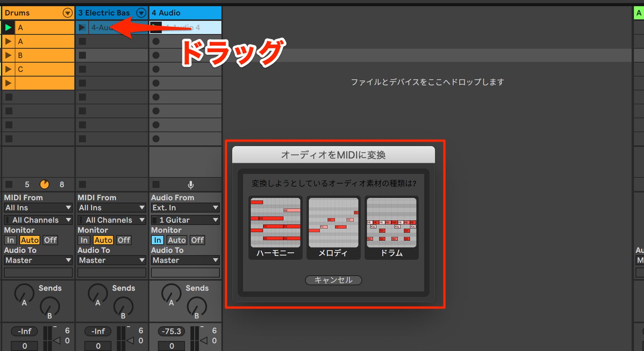The width and height of the screenshot is (644, 351).
Task: Click Drums -Inf peak level field
Action: click(x=24, y=331)
